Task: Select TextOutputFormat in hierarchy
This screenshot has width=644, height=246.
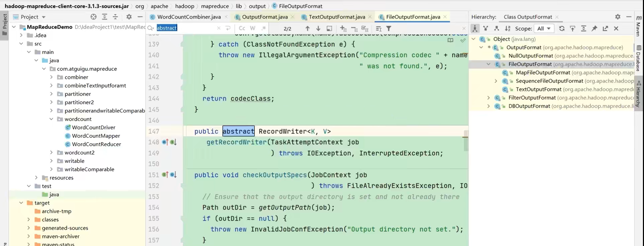Action: pos(538,89)
